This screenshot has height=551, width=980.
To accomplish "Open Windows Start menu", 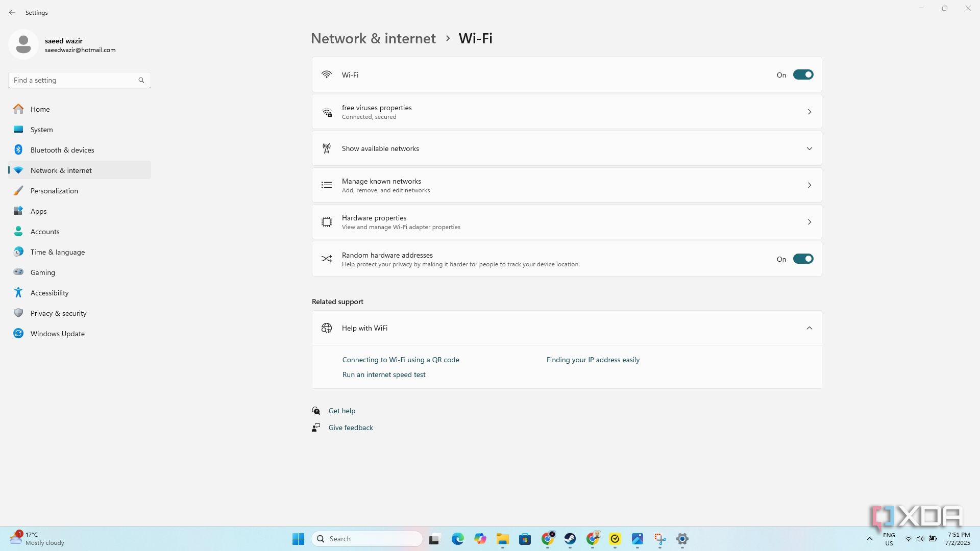I will click(x=299, y=539).
